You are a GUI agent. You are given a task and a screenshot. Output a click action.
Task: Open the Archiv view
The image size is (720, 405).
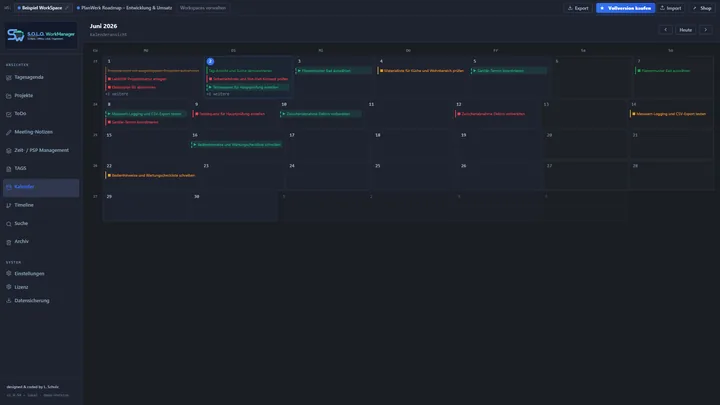tap(41, 242)
